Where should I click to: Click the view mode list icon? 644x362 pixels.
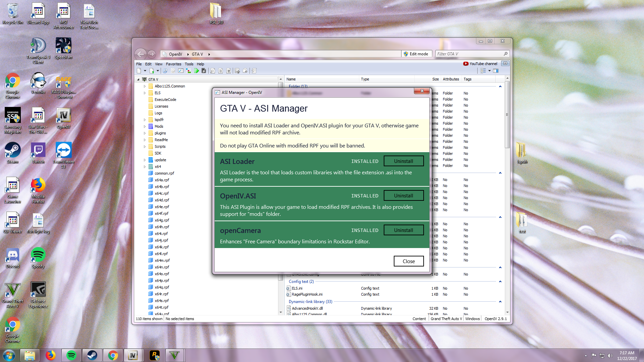pyautogui.click(x=483, y=71)
